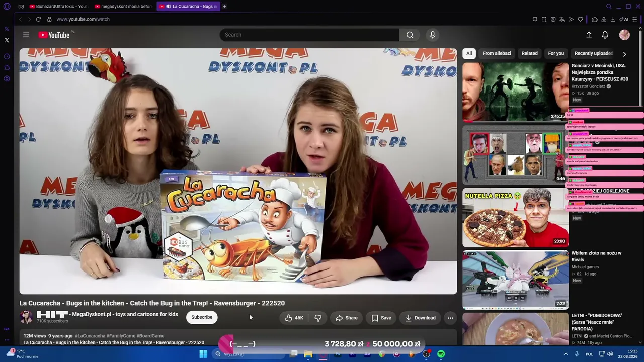This screenshot has width=644, height=362.
Task: Open LETNI POMIDOROWA video title
Action: 597,322
